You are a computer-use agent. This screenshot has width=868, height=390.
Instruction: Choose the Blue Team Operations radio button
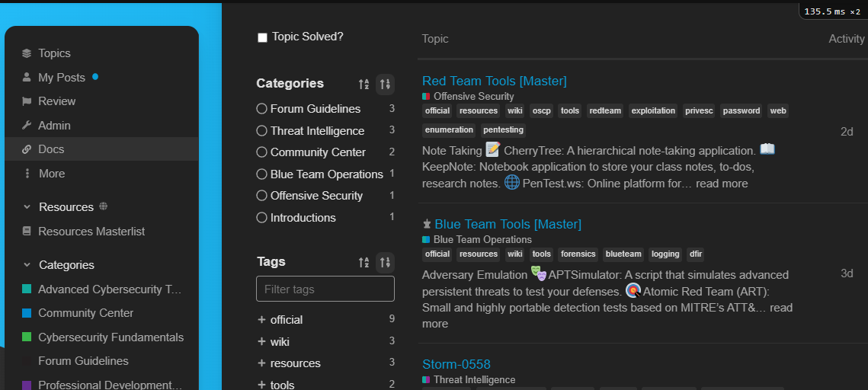click(x=262, y=174)
